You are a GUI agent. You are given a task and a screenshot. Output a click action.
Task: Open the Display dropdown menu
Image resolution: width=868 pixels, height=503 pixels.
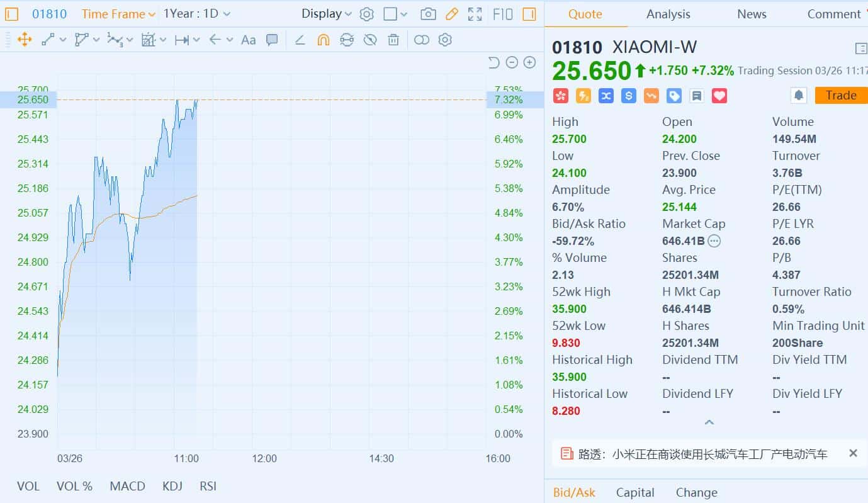[x=326, y=14]
